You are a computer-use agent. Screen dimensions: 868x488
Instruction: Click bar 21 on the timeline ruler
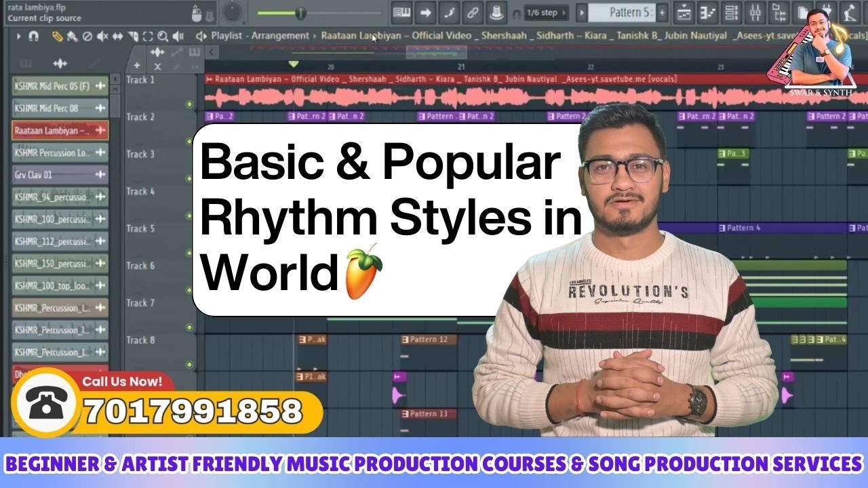461,66
